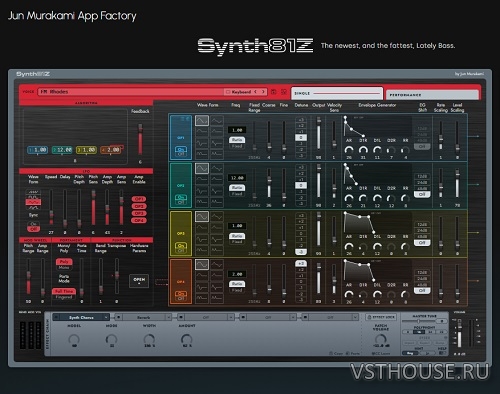Image resolution: width=500 pixels, height=394 pixels.
Task: Adjust the Feedback slider
Action: click(140, 139)
